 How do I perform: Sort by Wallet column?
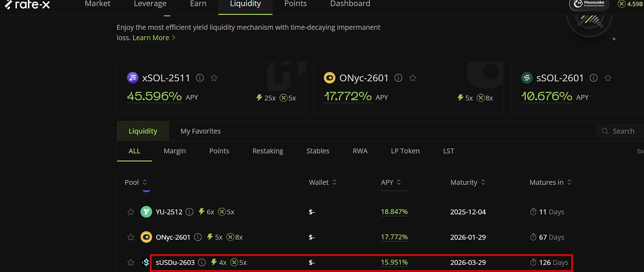[322, 182]
